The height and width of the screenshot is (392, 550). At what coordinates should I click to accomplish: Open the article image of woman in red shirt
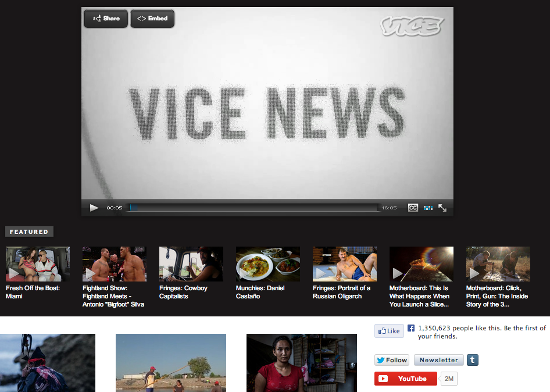click(302, 363)
